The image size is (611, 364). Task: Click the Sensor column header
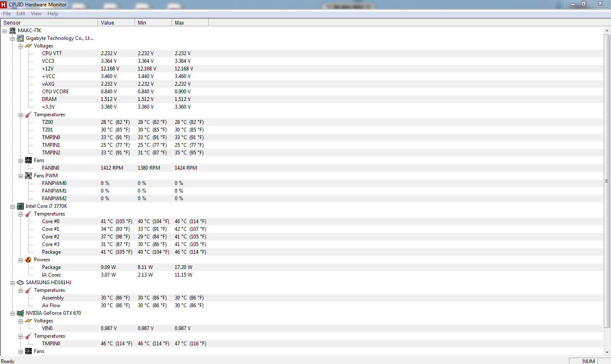[49, 22]
